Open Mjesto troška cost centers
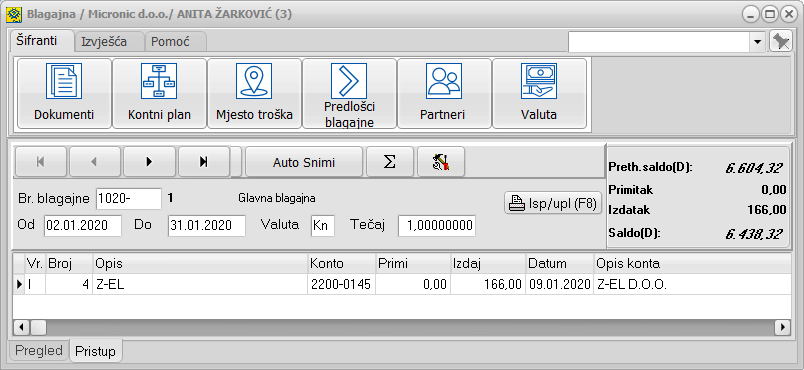The height and width of the screenshot is (370, 804). tap(254, 93)
